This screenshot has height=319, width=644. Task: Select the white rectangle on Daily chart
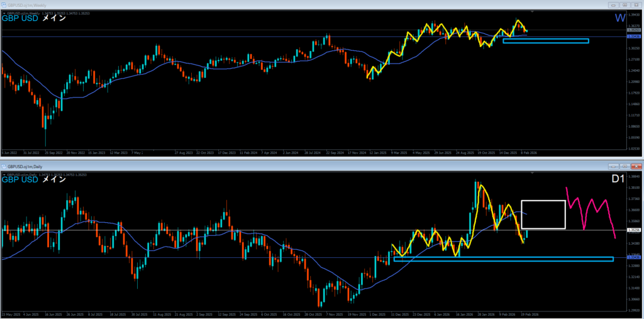tap(543, 201)
